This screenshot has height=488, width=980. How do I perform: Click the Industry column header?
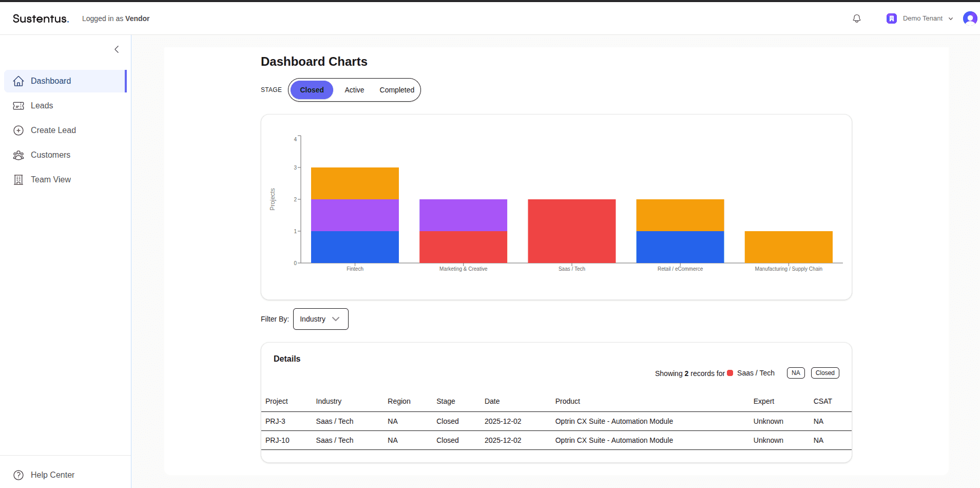coord(329,401)
